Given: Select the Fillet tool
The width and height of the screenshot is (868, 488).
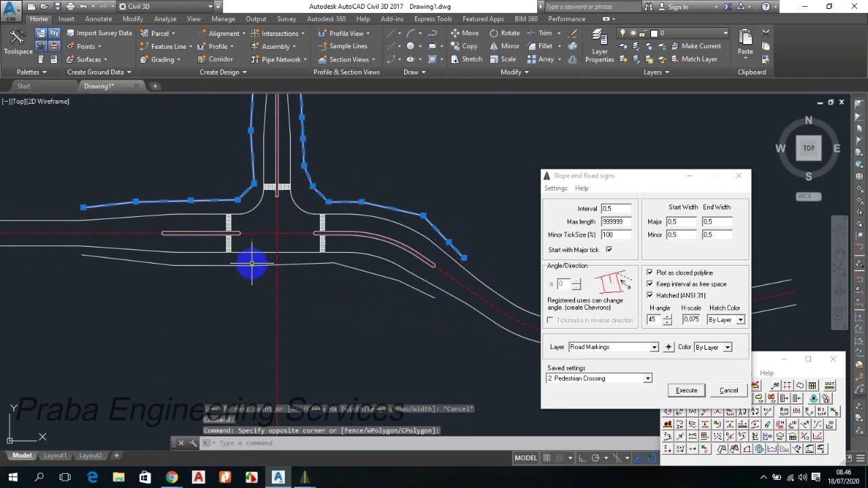Looking at the screenshot, I should coord(540,46).
